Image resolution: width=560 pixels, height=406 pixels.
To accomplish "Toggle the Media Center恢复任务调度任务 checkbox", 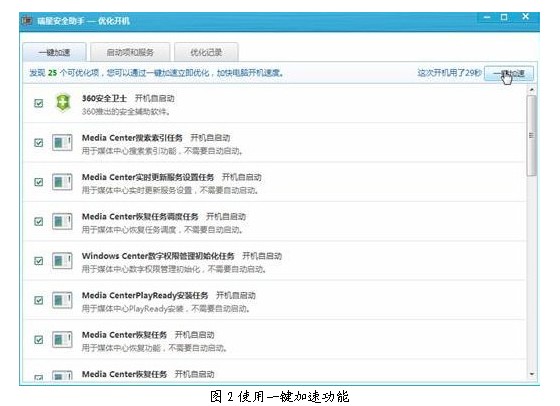I will click(39, 222).
